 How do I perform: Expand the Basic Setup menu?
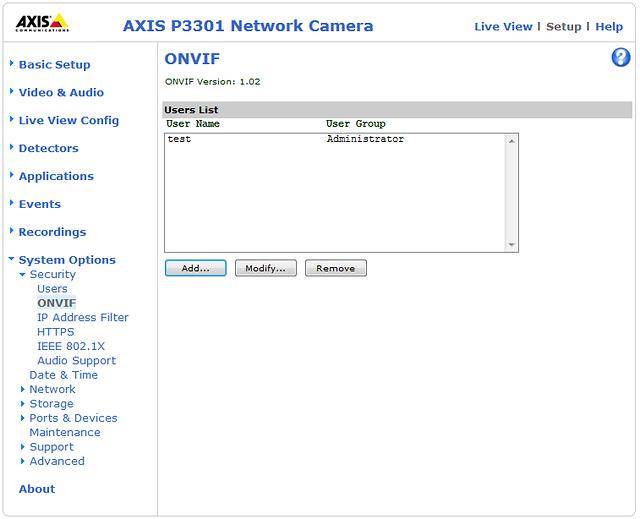pyautogui.click(x=54, y=65)
